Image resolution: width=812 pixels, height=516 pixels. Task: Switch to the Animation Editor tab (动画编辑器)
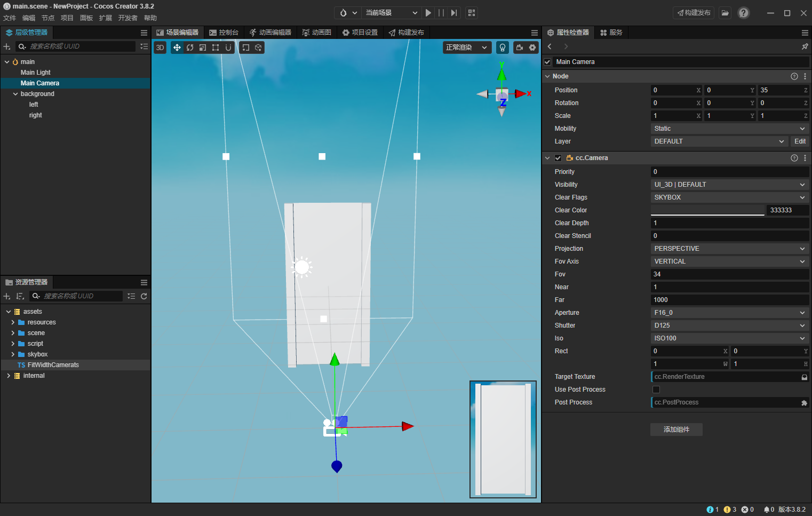coord(270,33)
